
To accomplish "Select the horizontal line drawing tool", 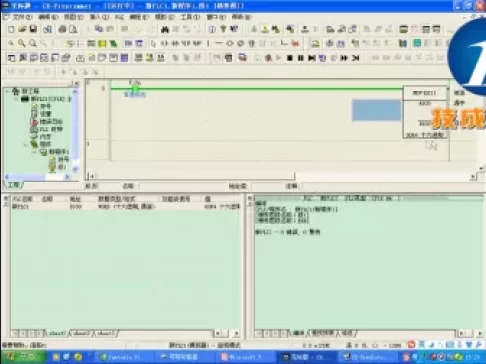I will coord(219,43).
